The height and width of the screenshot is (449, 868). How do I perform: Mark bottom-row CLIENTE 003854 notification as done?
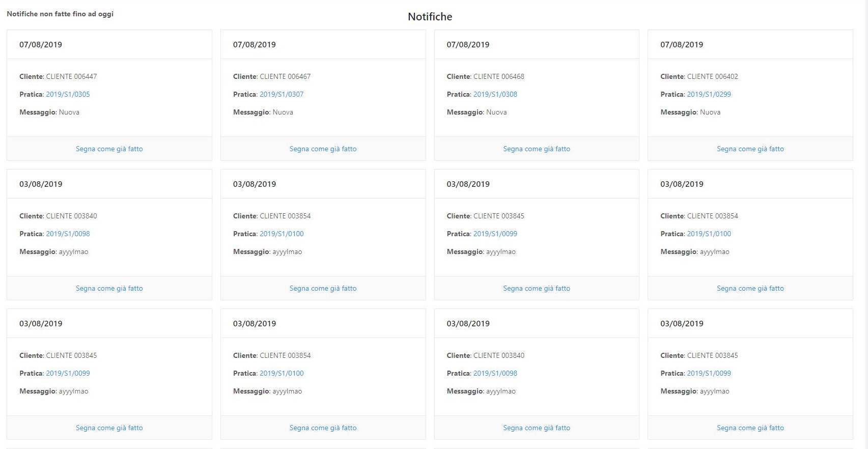pos(323,428)
